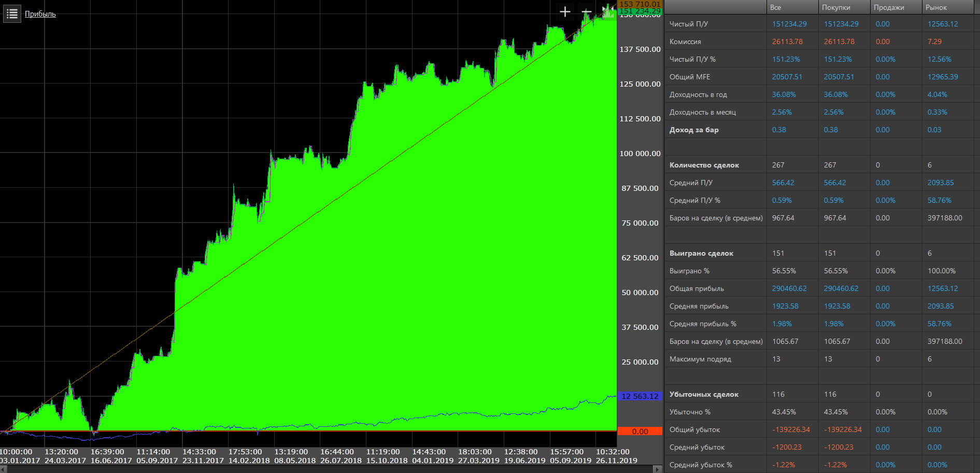
Task: Click the green 151 234.29 price label
Action: 640,11
